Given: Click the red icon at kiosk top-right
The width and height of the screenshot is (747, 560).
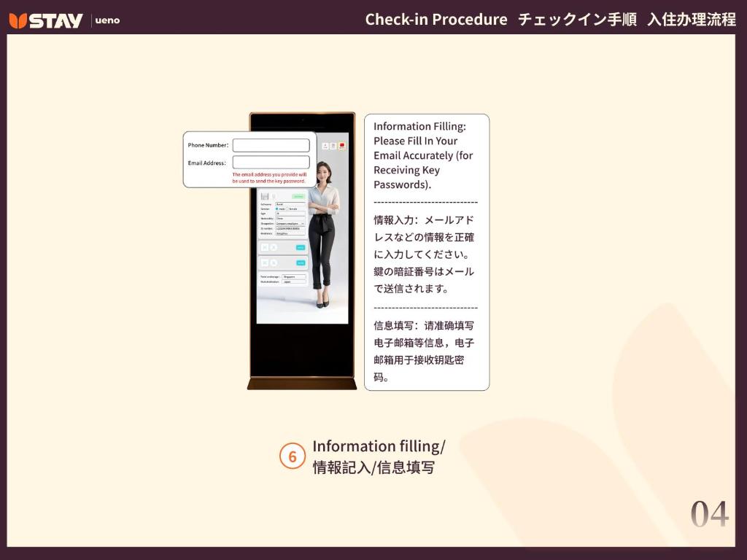Looking at the screenshot, I should [x=341, y=145].
